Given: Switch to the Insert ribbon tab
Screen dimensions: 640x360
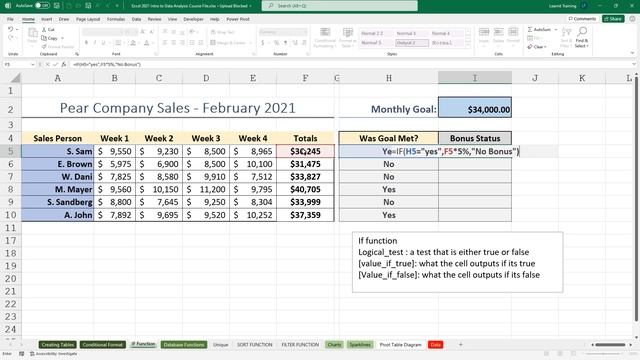Looking at the screenshot, I should point(47,19).
